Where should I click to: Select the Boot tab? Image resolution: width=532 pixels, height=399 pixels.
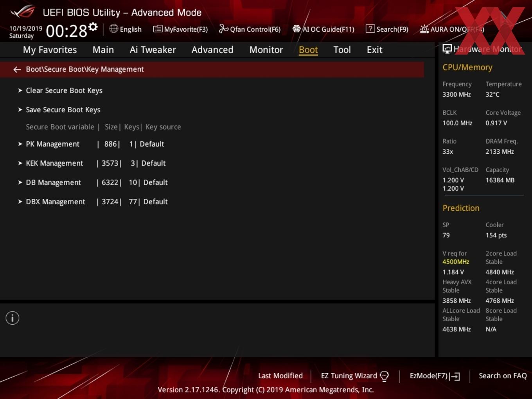pyautogui.click(x=308, y=50)
